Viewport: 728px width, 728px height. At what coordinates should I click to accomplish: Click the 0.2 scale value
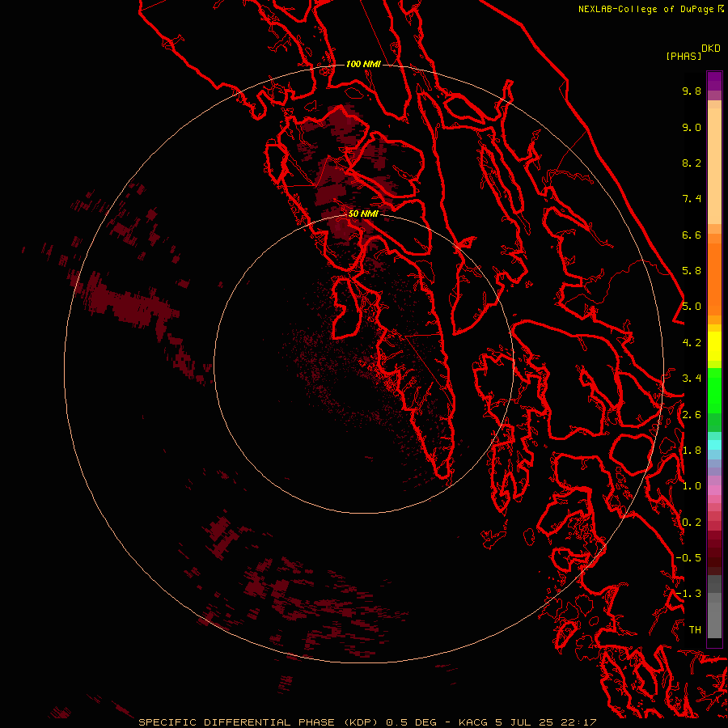[x=692, y=523]
